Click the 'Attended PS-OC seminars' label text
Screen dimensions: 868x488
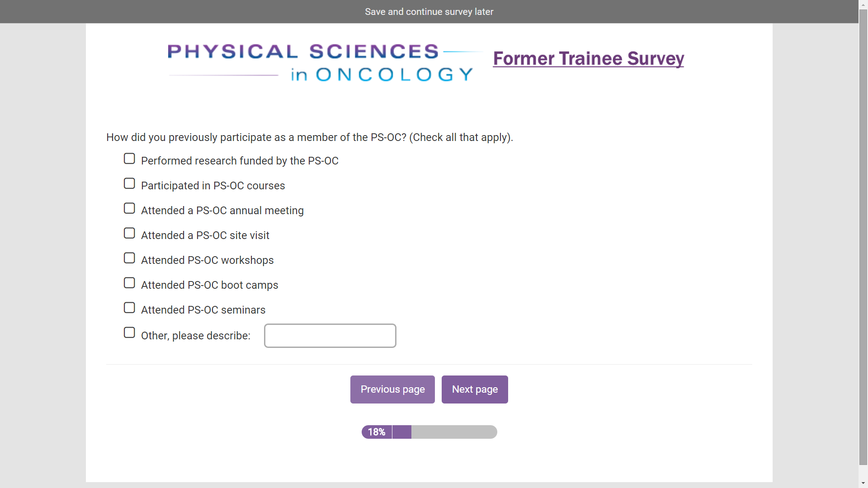203,310
